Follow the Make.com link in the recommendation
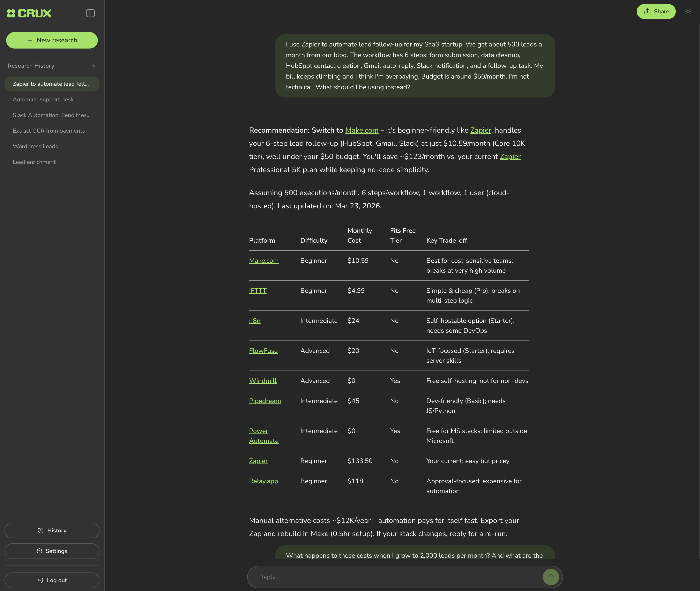Viewport: 700px width, 591px height. pos(362,130)
